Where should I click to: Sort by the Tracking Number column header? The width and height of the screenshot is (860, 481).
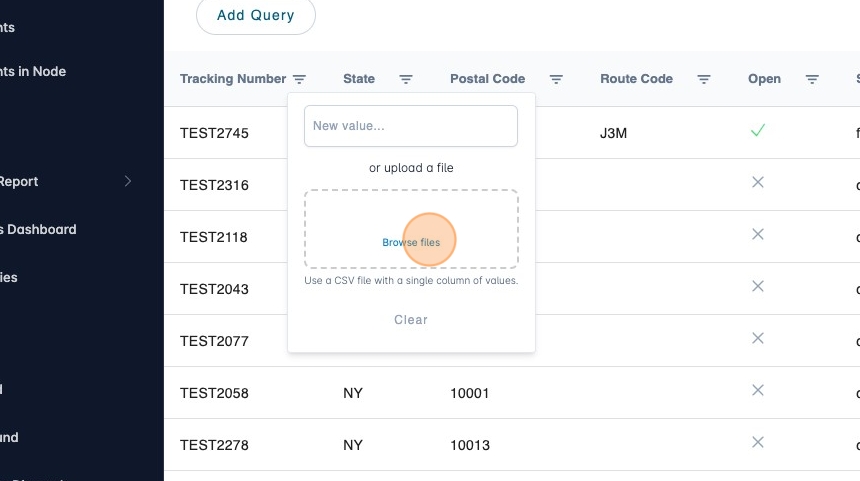[233, 79]
